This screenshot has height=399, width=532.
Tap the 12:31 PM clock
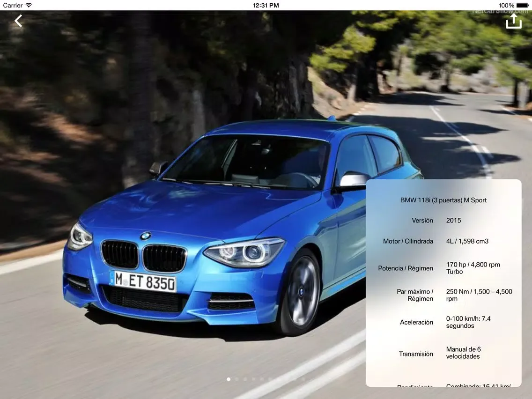tap(266, 5)
